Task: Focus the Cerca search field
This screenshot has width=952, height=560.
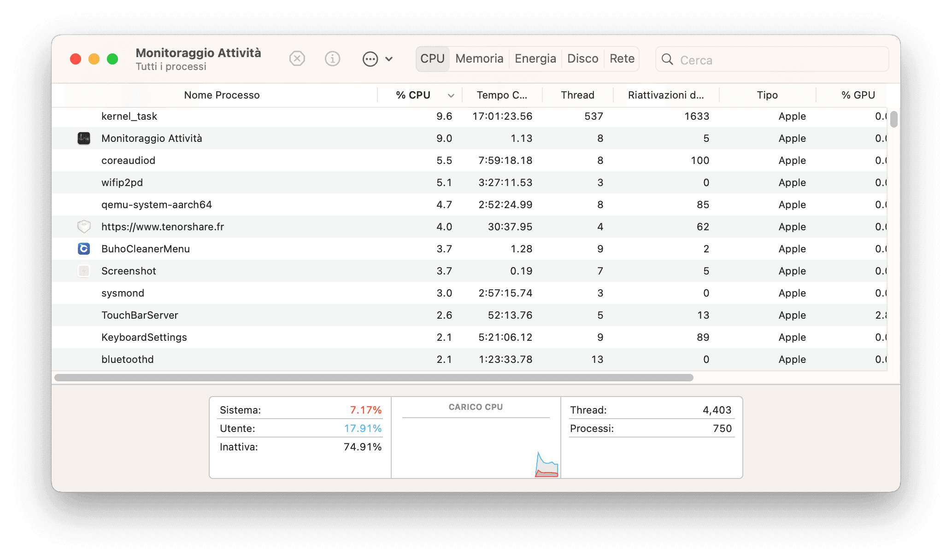Action: [772, 59]
